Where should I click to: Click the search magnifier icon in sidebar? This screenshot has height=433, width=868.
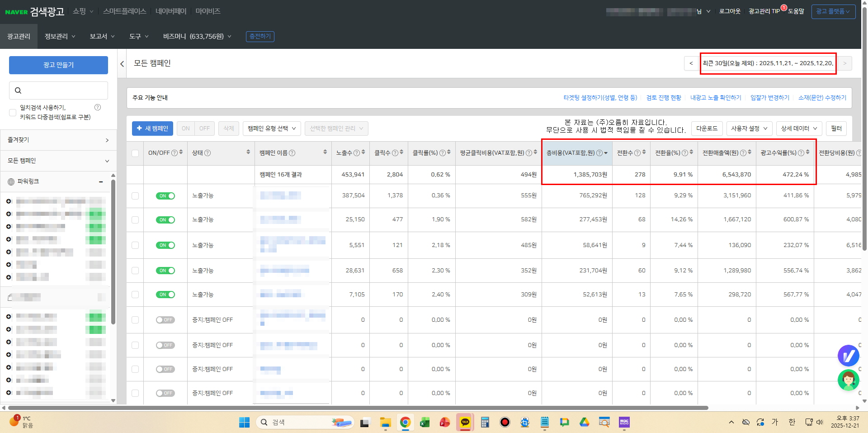pyautogui.click(x=18, y=90)
